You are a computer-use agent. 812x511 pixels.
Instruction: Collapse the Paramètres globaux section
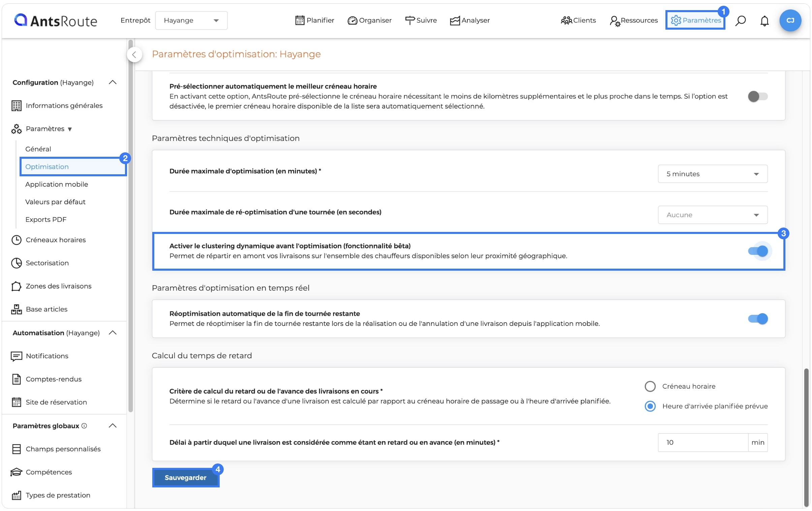(113, 426)
